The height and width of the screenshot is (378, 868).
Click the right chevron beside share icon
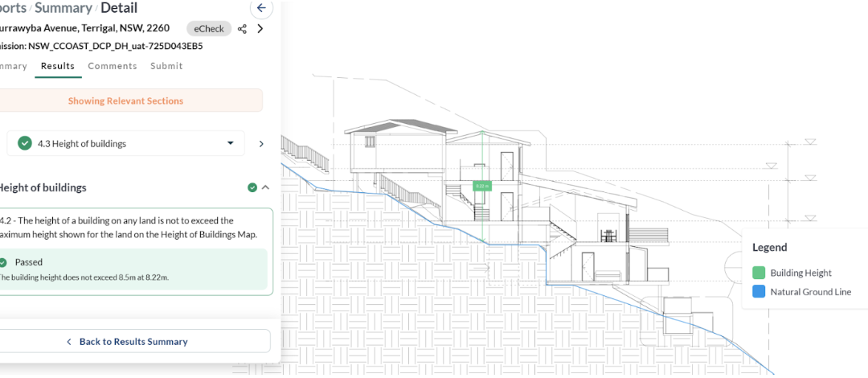click(260, 29)
